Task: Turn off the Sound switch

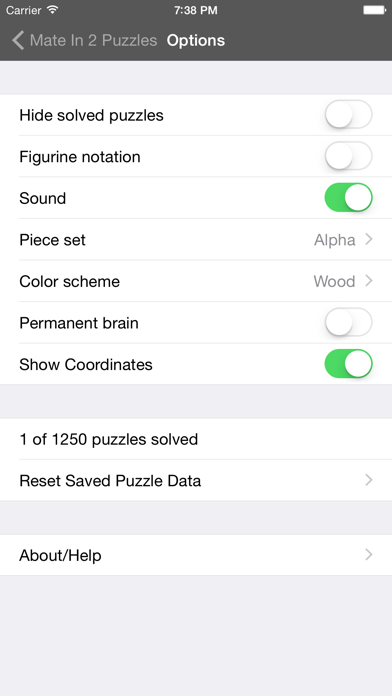Action: (x=348, y=198)
